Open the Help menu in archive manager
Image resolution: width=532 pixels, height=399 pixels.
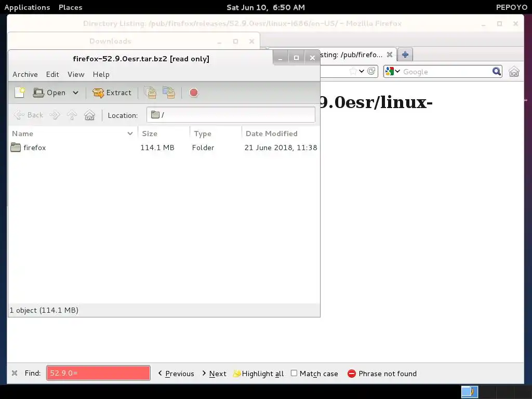[101, 74]
